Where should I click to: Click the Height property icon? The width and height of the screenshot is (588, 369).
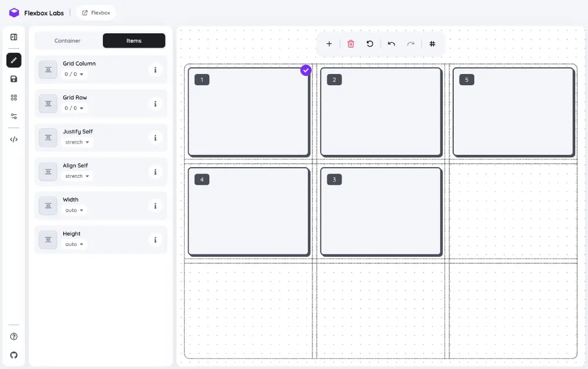click(48, 240)
